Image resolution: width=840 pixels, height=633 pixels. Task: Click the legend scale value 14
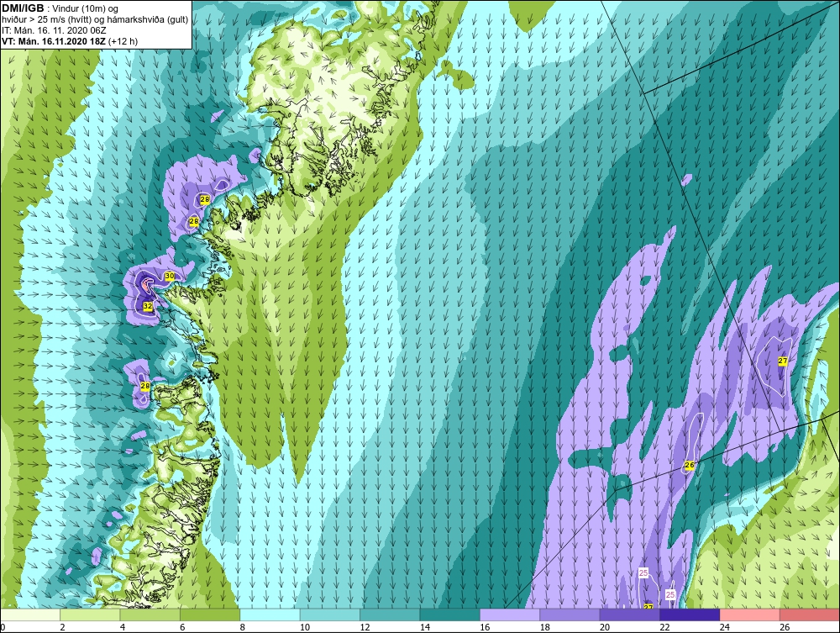(425, 628)
